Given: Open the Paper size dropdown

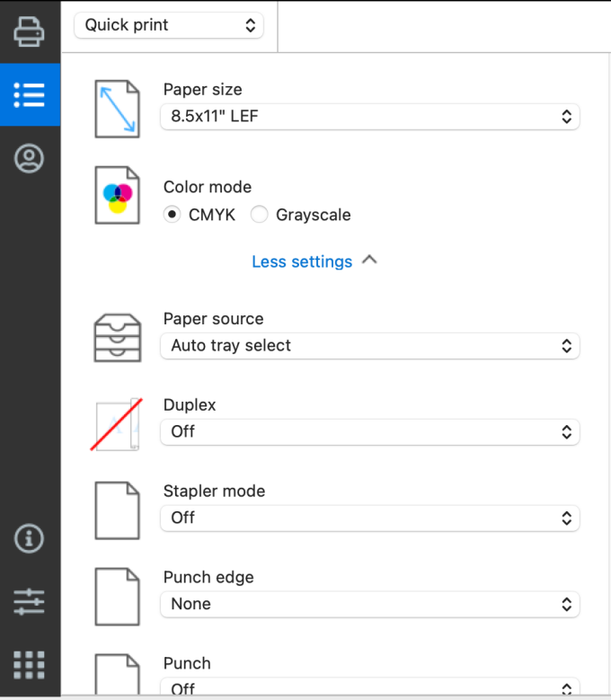Looking at the screenshot, I should click(x=369, y=116).
